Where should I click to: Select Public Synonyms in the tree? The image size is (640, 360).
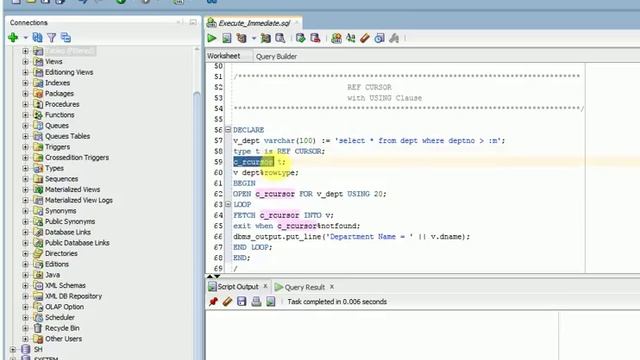[69, 222]
